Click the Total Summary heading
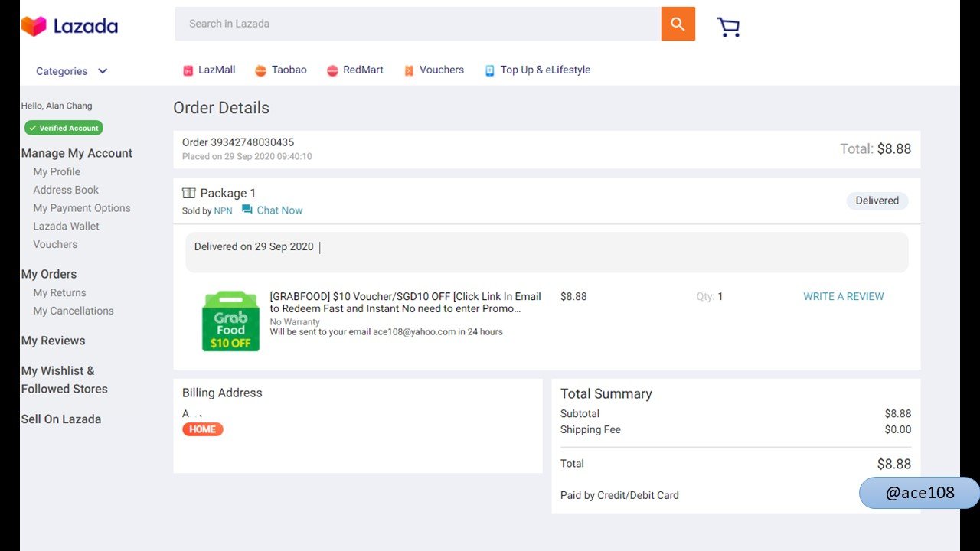 (x=606, y=394)
